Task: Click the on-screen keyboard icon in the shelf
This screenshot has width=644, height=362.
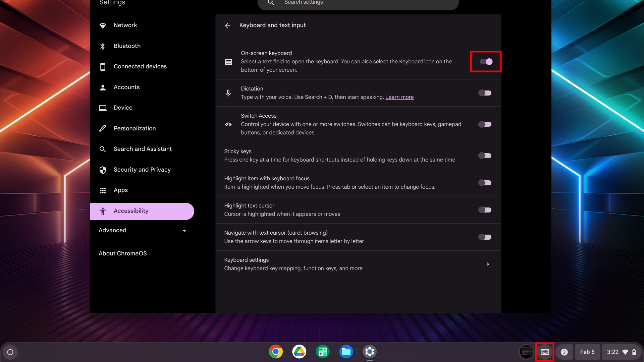Action: click(x=545, y=352)
